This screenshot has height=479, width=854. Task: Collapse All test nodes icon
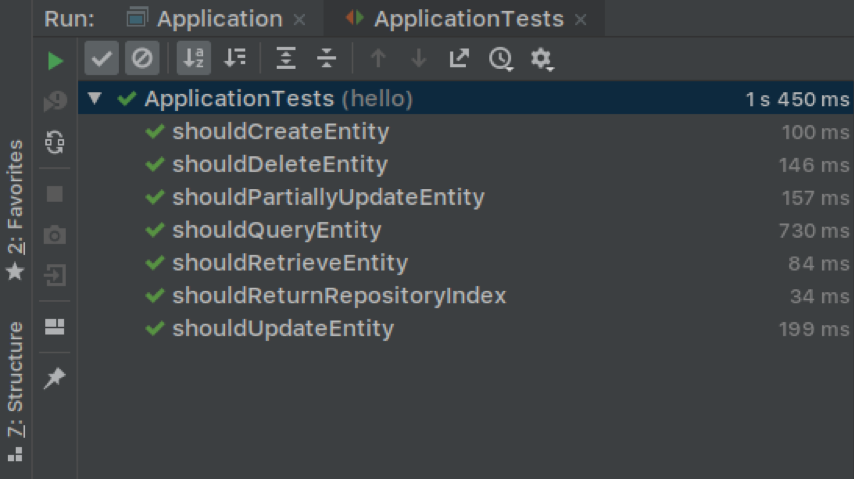click(x=327, y=58)
